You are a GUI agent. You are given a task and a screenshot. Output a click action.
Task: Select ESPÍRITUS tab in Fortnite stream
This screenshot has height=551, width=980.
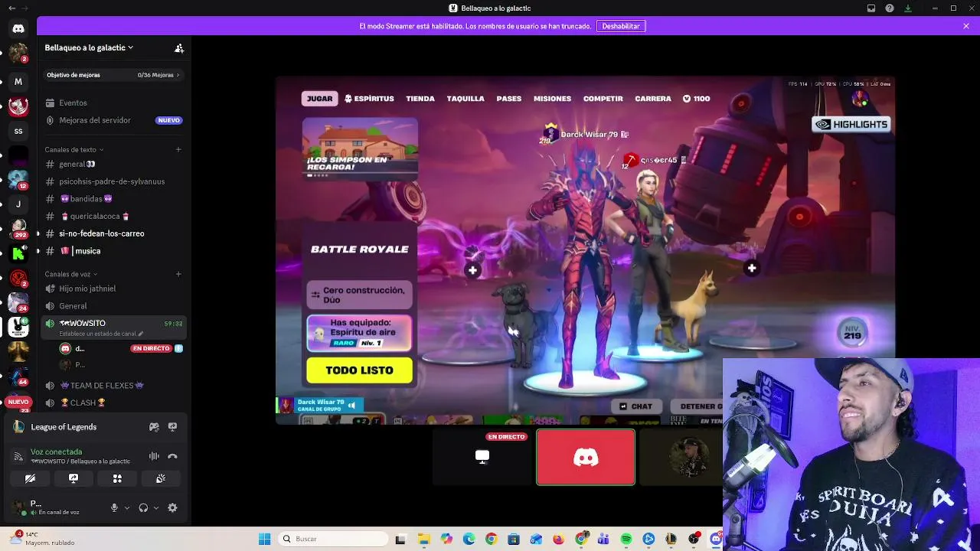(369, 99)
